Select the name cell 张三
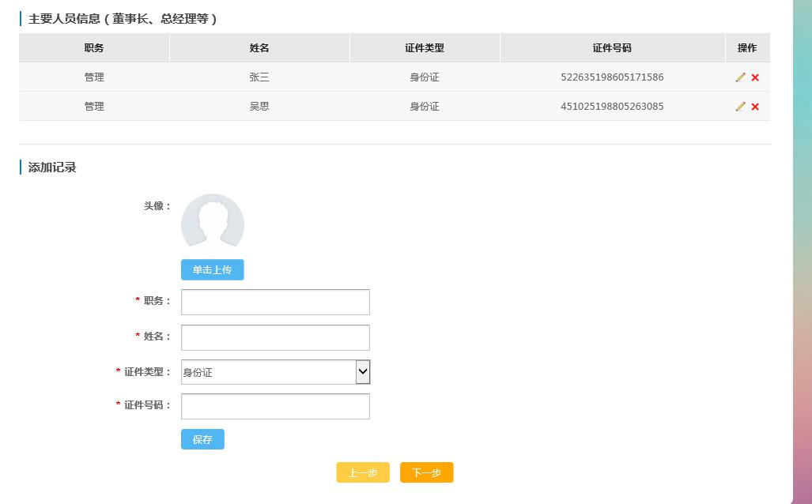The image size is (812, 504). [259, 77]
